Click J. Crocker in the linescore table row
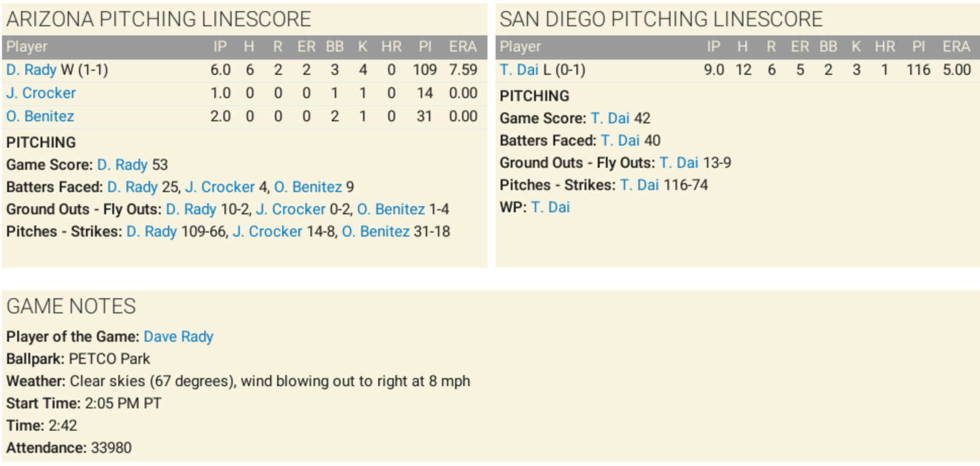Image resolution: width=980 pixels, height=466 pixels. (41, 93)
